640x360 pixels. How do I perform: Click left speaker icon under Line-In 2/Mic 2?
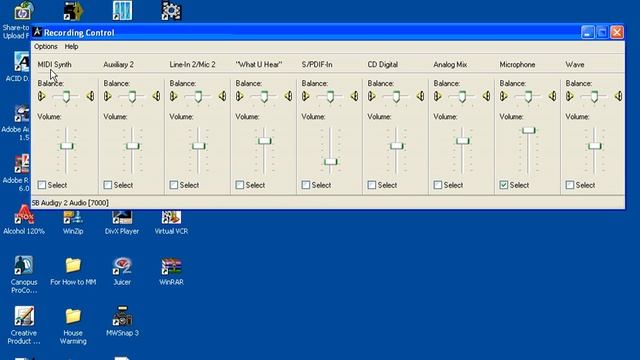click(x=174, y=96)
